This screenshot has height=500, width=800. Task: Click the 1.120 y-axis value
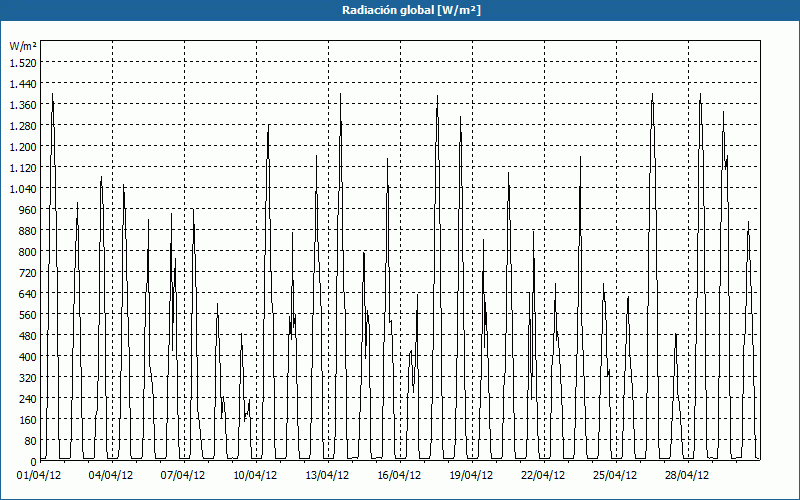pos(23,168)
